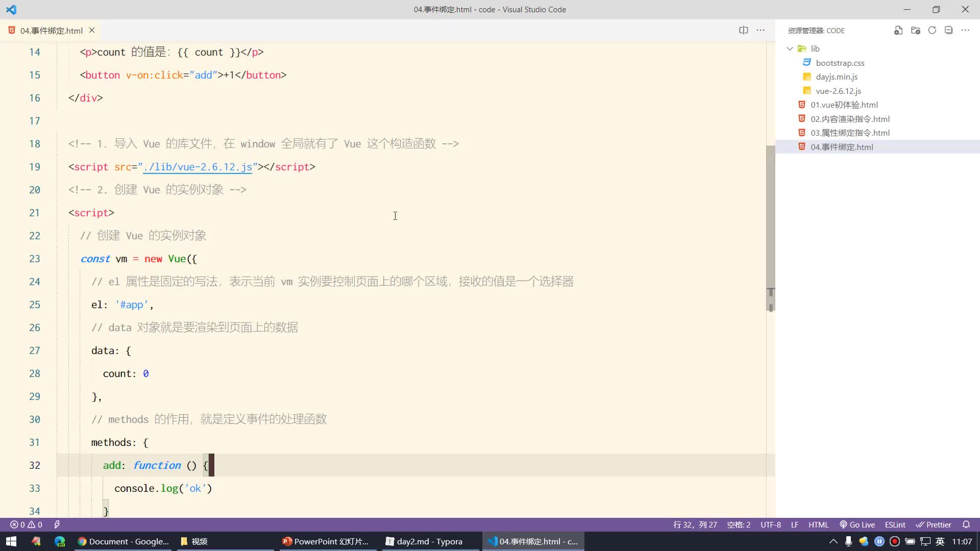Viewport: 980px width, 551px height.
Task: Click the network tray icon
Action: click(x=925, y=541)
